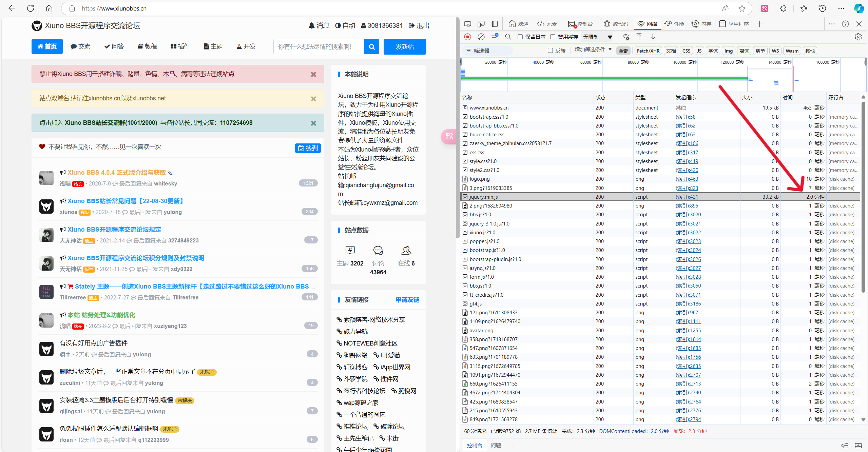Import a HAR file with the up arrow
Screen dimensions: 868x452
pos(639,37)
